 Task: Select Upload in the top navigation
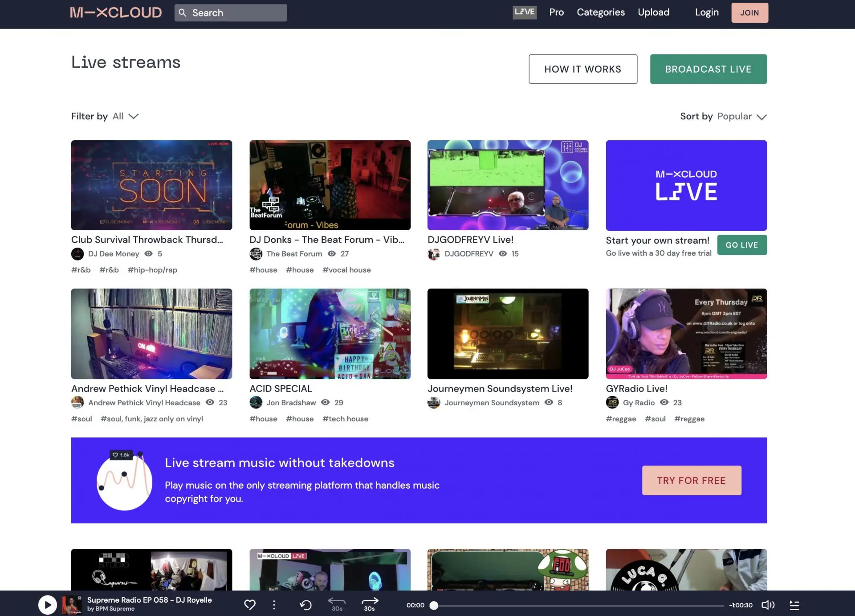click(x=653, y=12)
